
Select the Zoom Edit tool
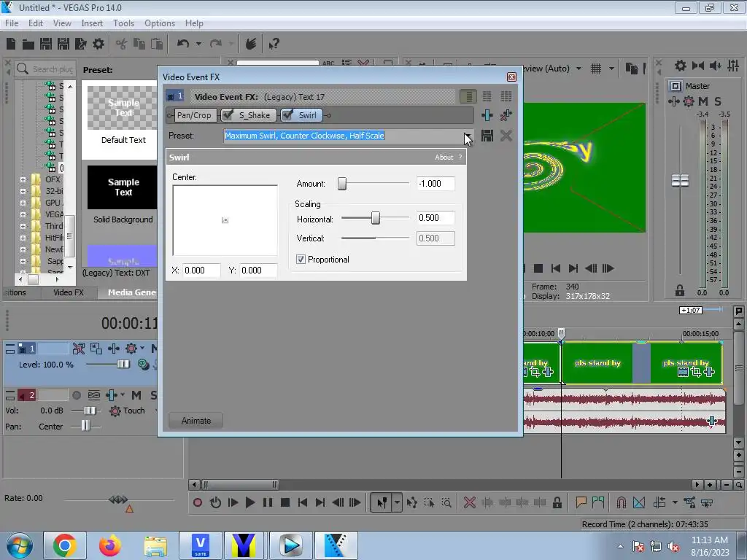click(446, 502)
